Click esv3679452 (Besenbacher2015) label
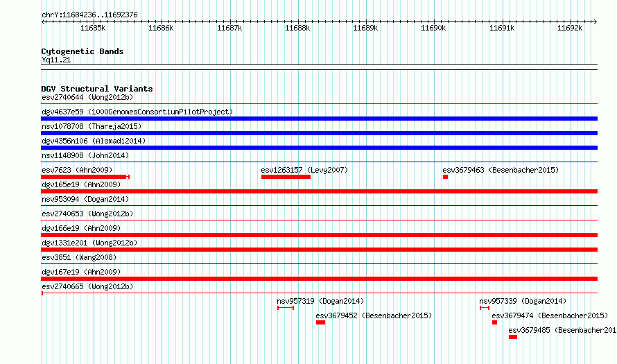 374,315
